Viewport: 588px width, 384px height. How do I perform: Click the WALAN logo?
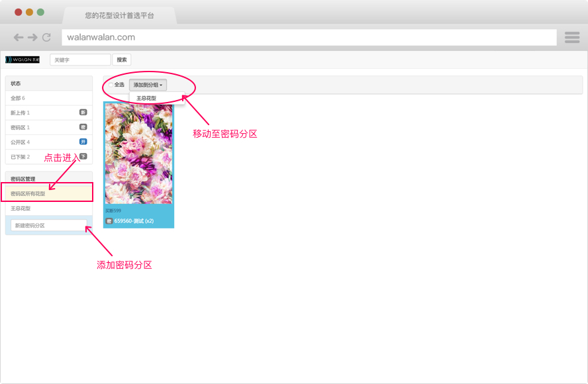[23, 60]
